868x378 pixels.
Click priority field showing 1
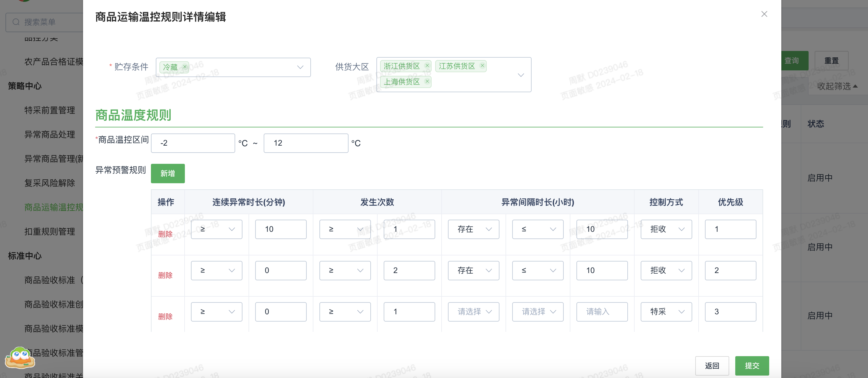point(730,229)
